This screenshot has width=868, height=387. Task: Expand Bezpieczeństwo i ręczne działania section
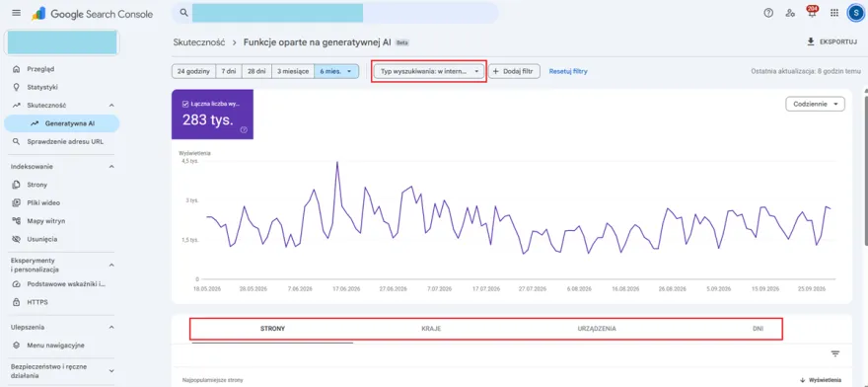tap(111, 371)
